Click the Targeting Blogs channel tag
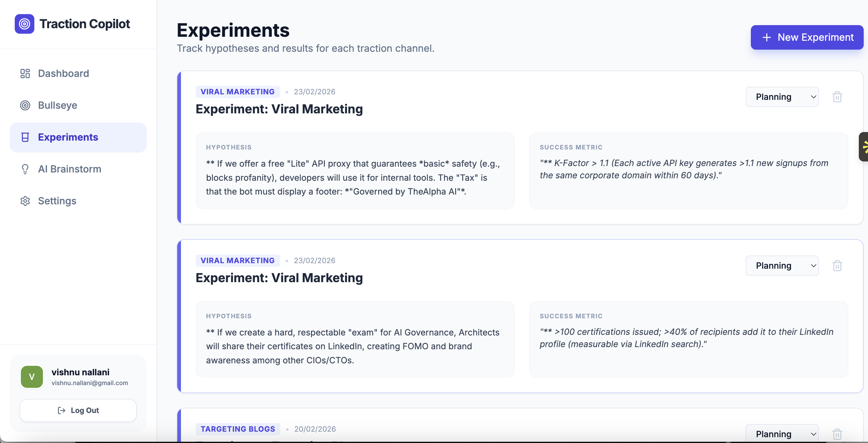This screenshot has width=868, height=443. tap(238, 429)
